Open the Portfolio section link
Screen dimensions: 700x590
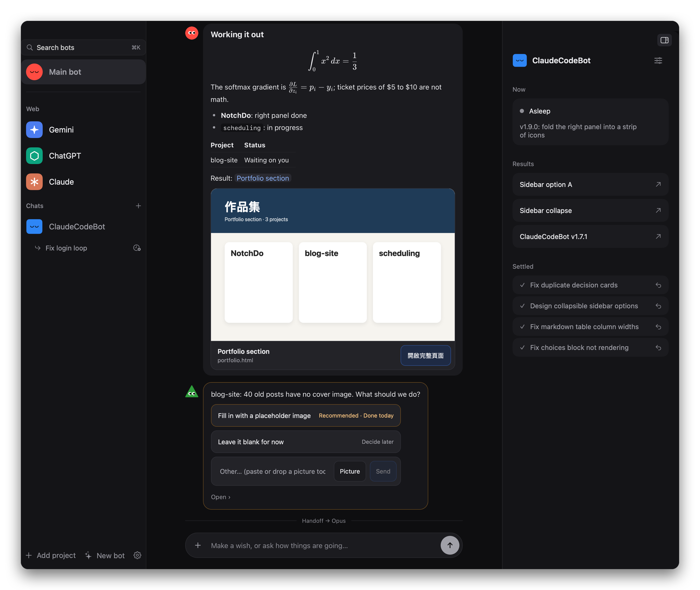[262, 178]
